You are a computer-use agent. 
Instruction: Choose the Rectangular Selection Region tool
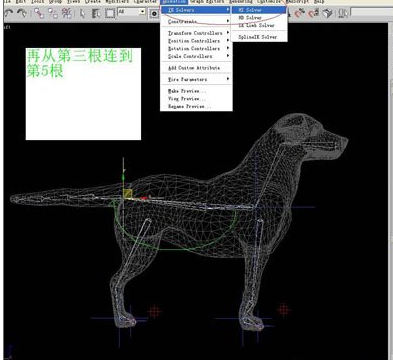[x=110, y=13]
